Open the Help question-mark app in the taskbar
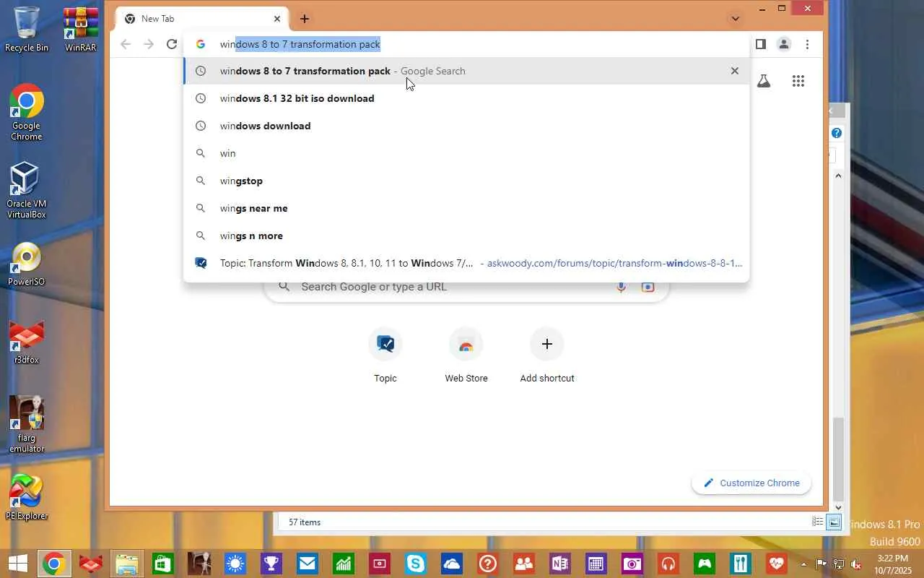Image resolution: width=924 pixels, height=578 pixels. pyautogui.click(x=487, y=564)
